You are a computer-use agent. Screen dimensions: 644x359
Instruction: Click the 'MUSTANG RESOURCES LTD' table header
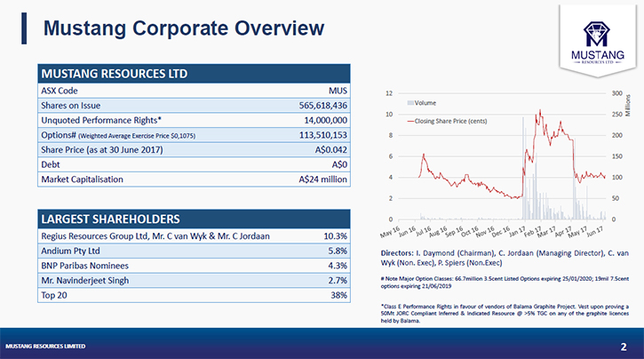tap(194, 74)
